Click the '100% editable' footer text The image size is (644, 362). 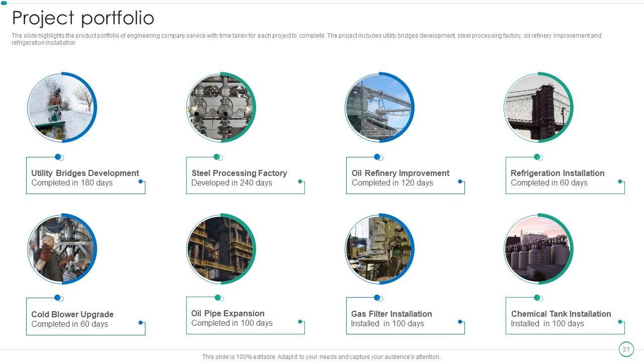pyautogui.click(x=321, y=357)
